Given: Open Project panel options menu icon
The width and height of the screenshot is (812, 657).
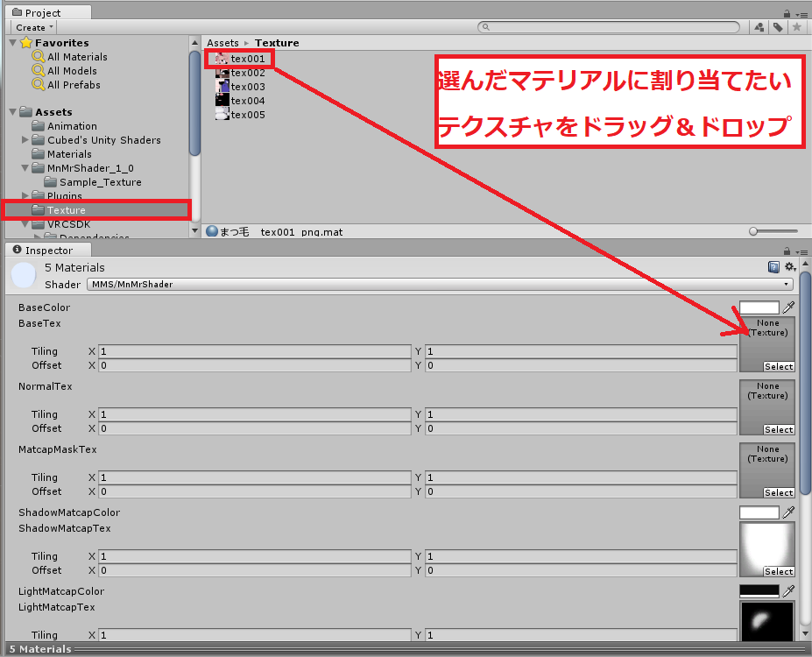Looking at the screenshot, I should (802, 15).
